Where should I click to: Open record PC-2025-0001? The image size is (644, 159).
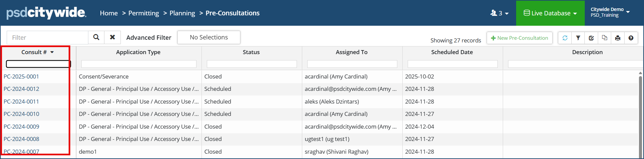pyautogui.click(x=21, y=76)
